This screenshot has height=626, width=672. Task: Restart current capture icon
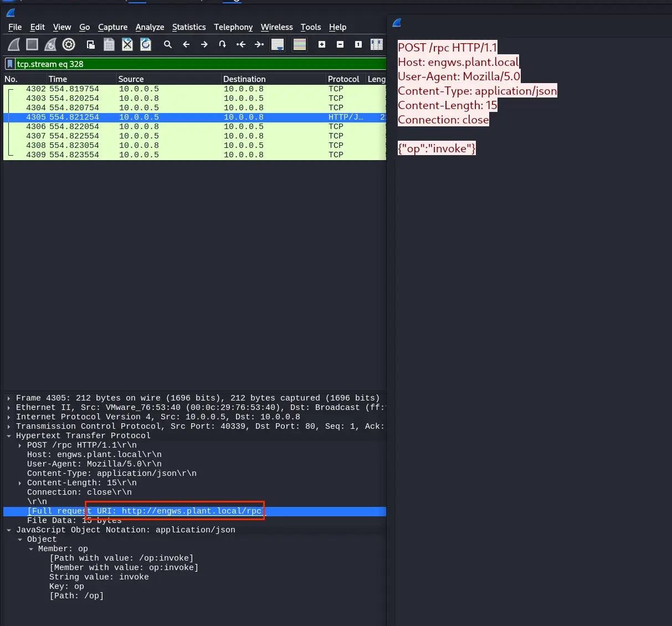tap(50, 44)
